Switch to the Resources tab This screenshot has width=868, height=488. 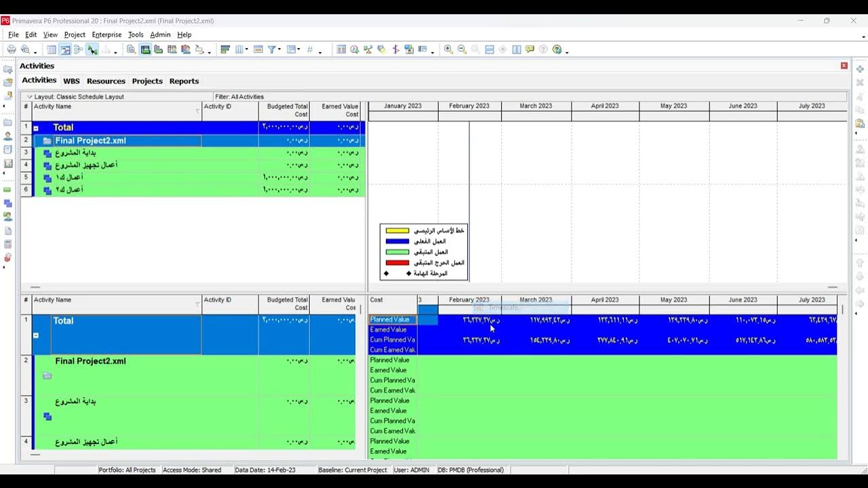pos(106,81)
